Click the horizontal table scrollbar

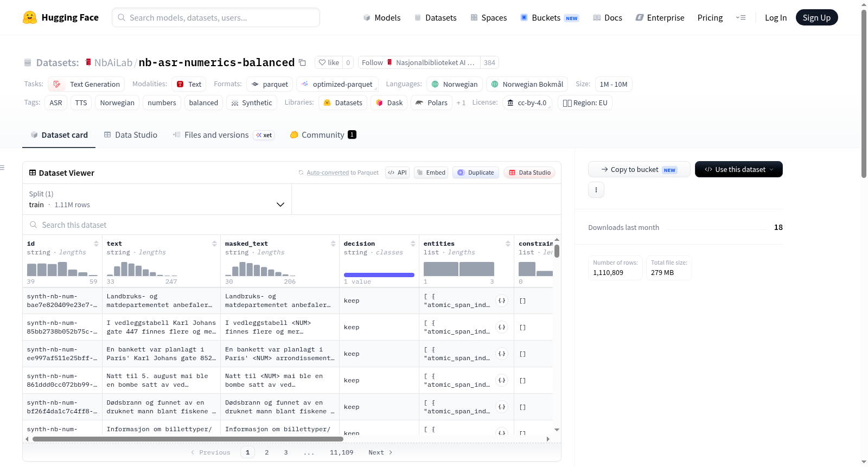(188, 439)
